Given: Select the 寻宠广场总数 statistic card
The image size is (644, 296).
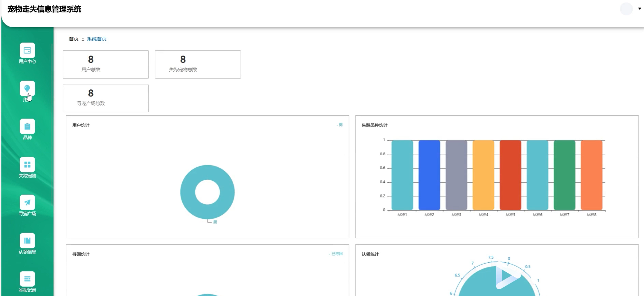Looking at the screenshot, I should [x=106, y=98].
